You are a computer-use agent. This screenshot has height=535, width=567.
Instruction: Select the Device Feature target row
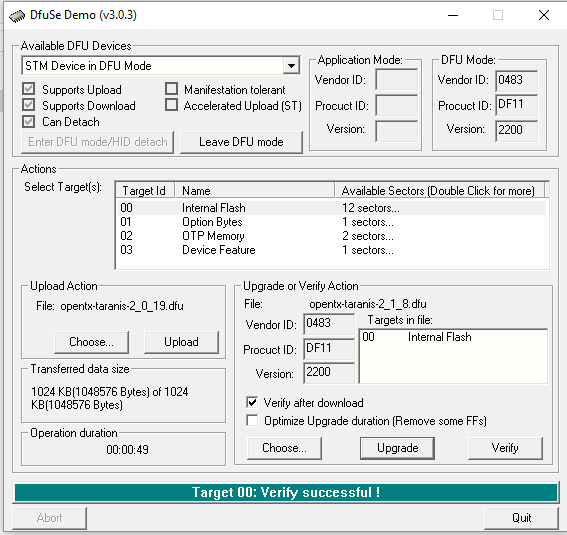click(x=332, y=250)
